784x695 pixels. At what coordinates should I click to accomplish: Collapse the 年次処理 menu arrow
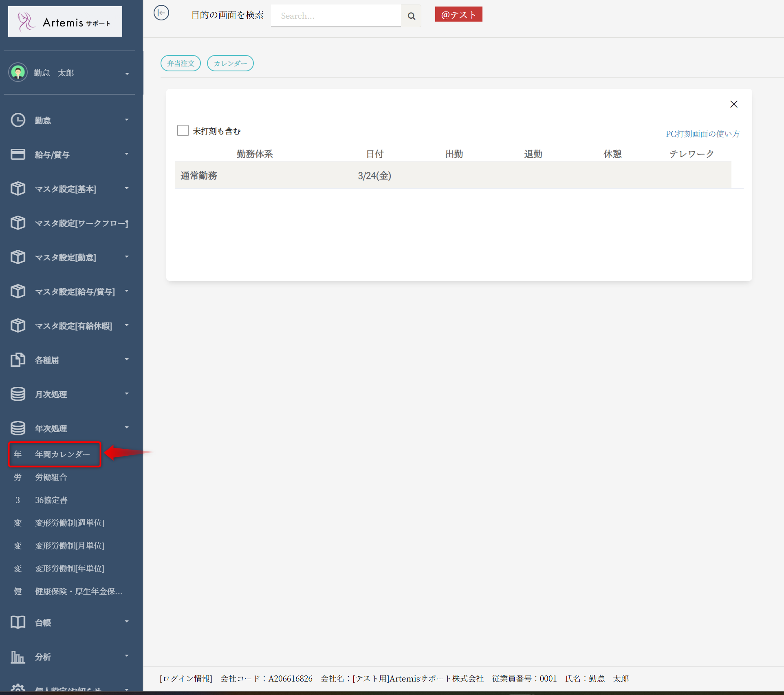(127, 428)
